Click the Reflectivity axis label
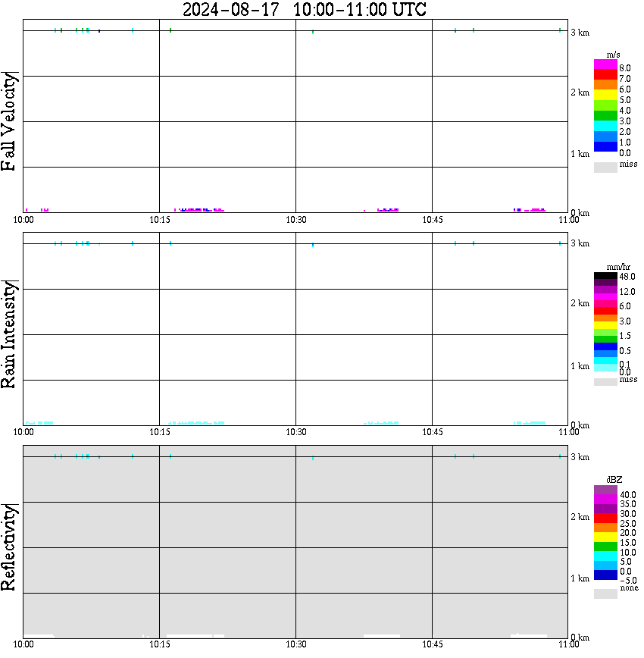The image size is (644, 658). click(8, 547)
